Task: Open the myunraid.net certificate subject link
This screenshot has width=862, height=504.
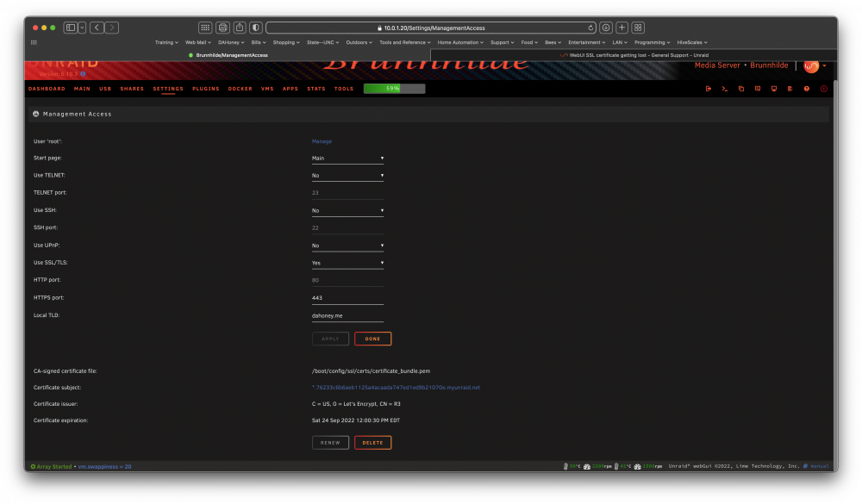Action: 396,388
